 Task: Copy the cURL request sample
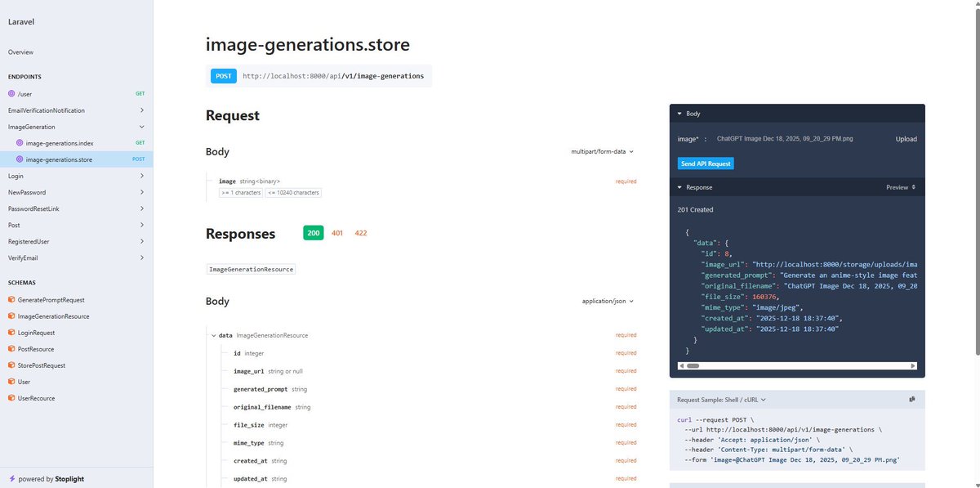[912, 400]
